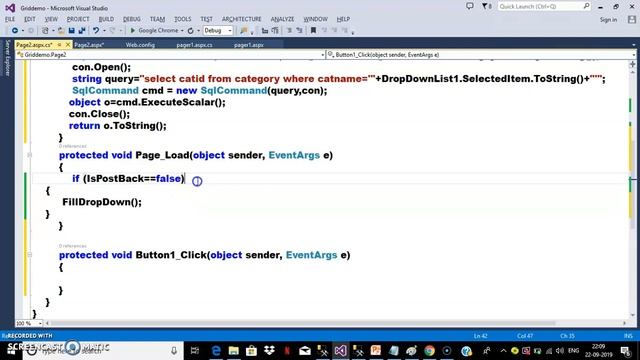The height and width of the screenshot is (360, 640).
Task: Switch to the pager1.aspx tab
Action: pos(249,45)
